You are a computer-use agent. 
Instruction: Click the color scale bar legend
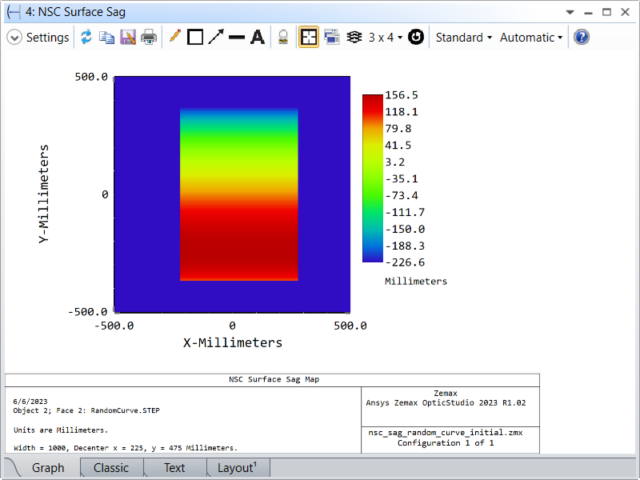(x=373, y=178)
